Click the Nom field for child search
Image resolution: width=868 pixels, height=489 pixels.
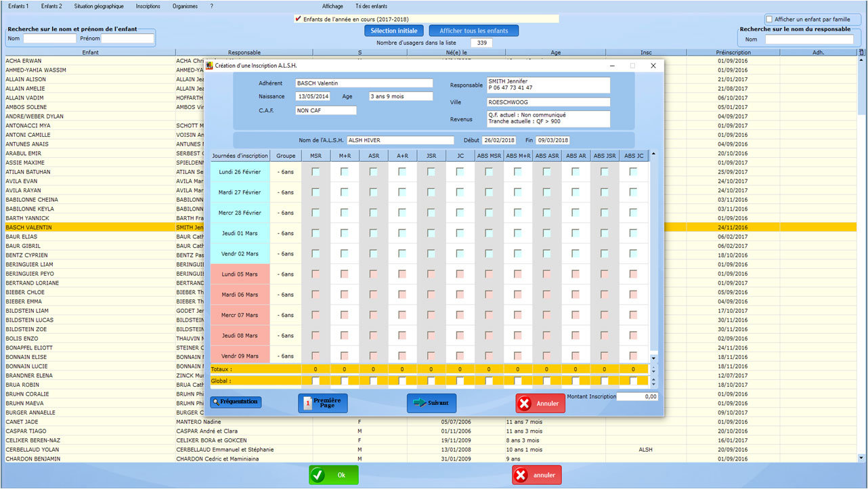(49, 39)
